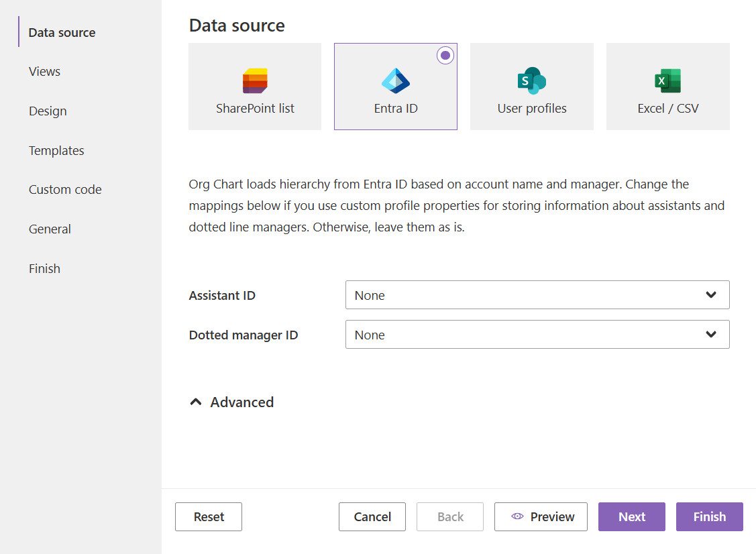Choose the User profiles SharePoint icon

pyautogui.click(x=532, y=80)
